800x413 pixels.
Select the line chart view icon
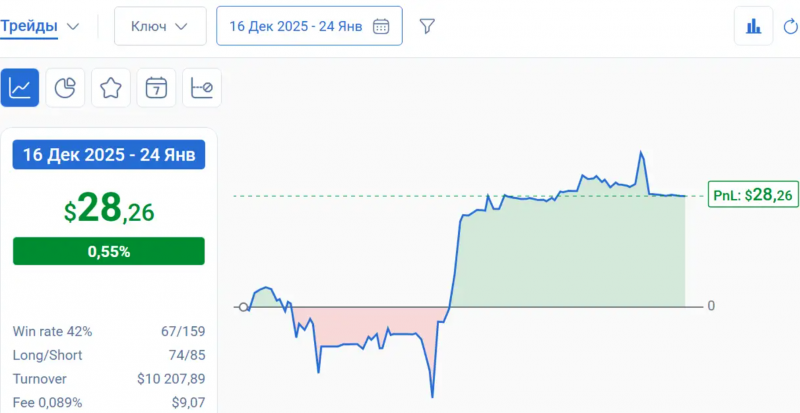click(x=21, y=88)
